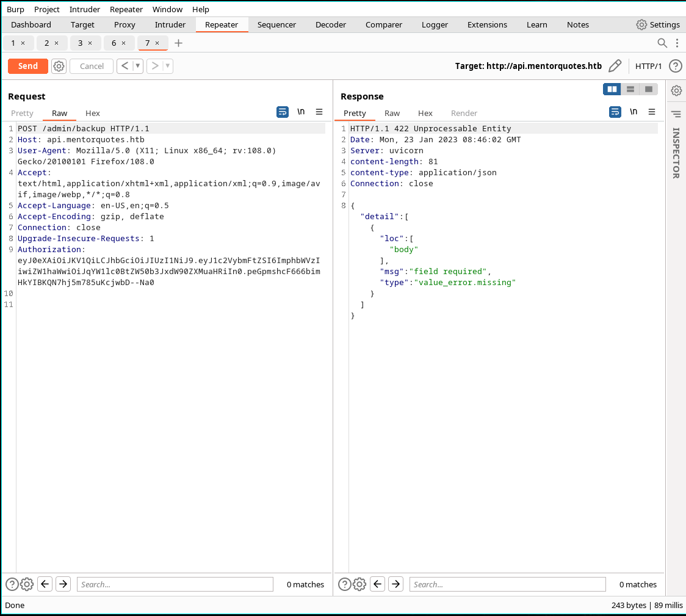686x616 pixels.
Task: Open response search settings gear
Action: [x=359, y=584]
